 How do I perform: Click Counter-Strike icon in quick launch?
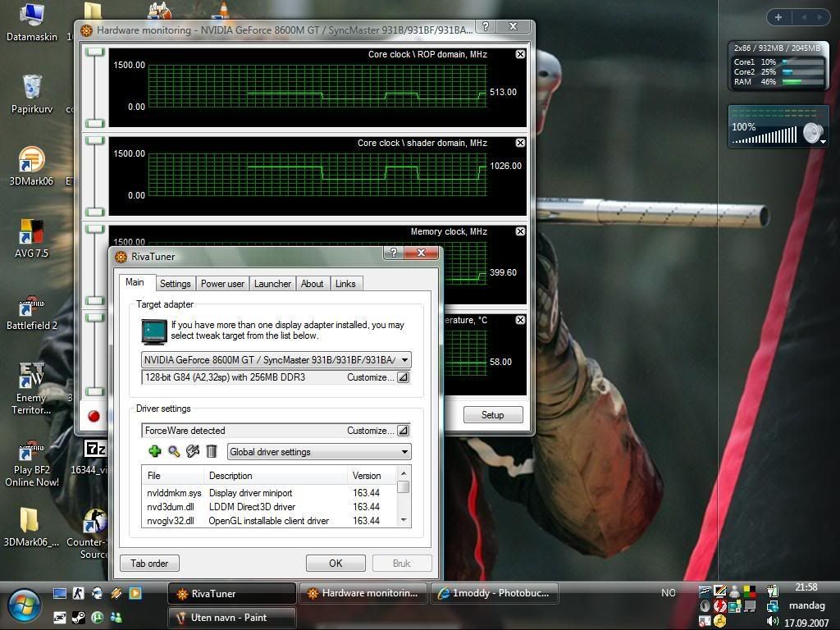[x=78, y=593]
